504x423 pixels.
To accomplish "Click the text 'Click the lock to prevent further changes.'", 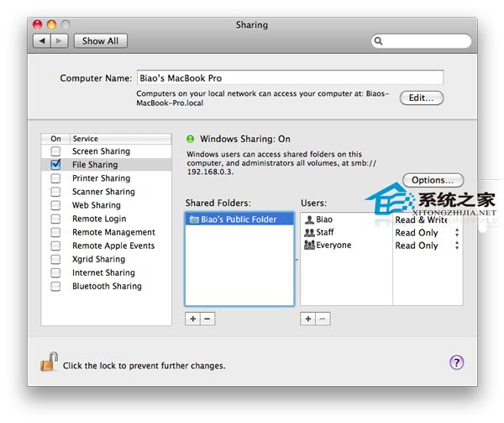I will (144, 366).
